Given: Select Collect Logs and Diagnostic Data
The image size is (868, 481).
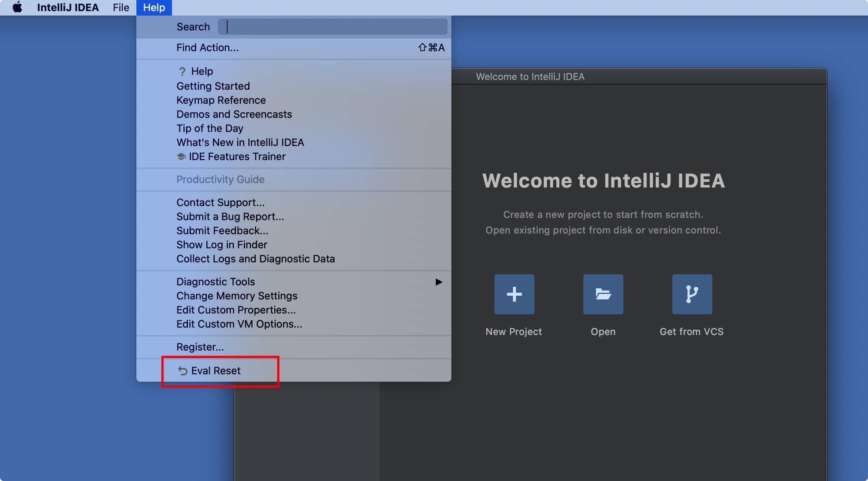Looking at the screenshot, I should (x=255, y=259).
